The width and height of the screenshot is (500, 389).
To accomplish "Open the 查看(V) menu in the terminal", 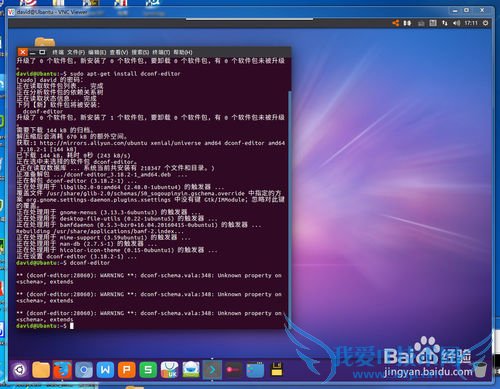I will point(119,52).
